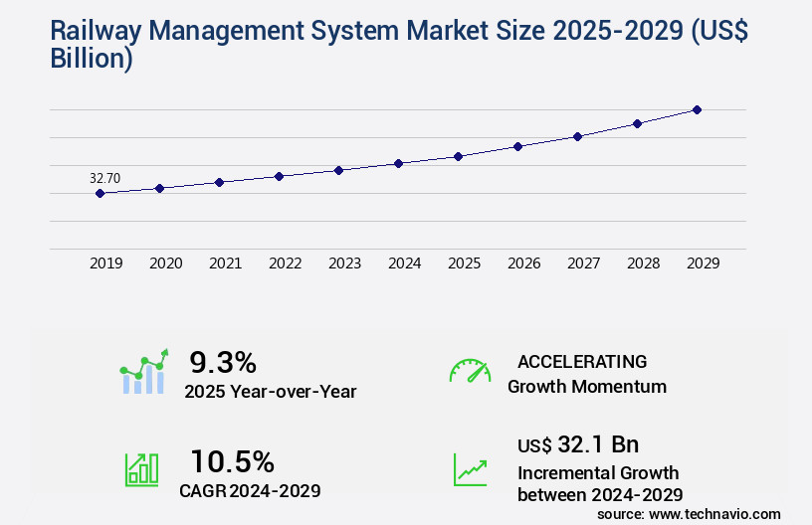This screenshot has width=812, height=525.
Task: Click the 10.5% CAGR figure
Action: pyautogui.click(x=232, y=460)
